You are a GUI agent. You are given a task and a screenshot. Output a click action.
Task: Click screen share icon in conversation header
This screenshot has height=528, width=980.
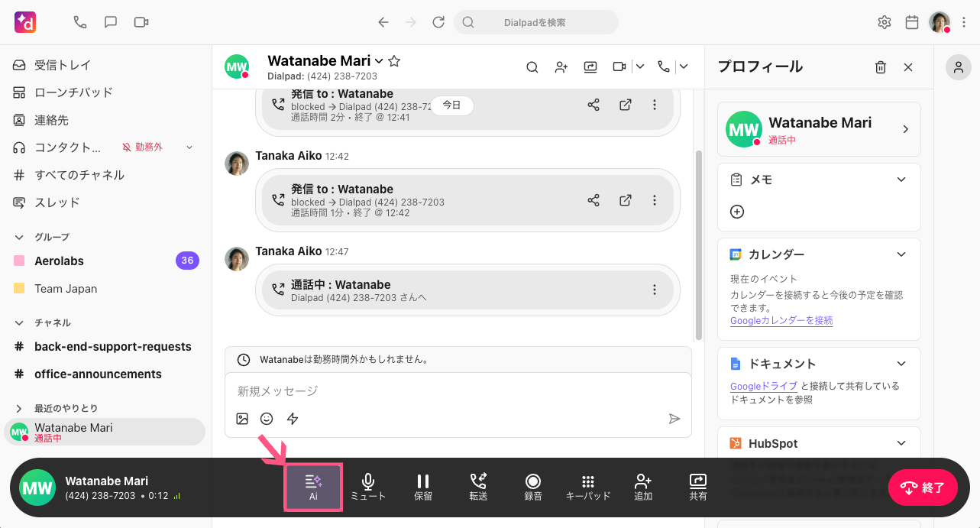(590, 66)
